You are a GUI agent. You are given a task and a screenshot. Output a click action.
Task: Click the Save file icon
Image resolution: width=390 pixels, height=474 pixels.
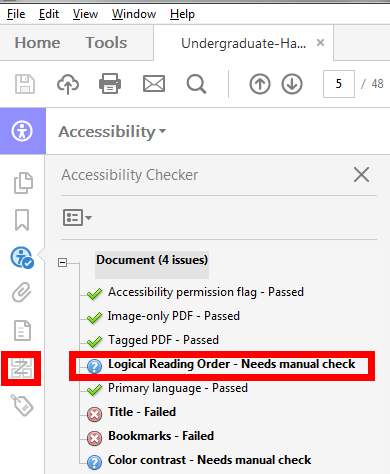point(25,84)
